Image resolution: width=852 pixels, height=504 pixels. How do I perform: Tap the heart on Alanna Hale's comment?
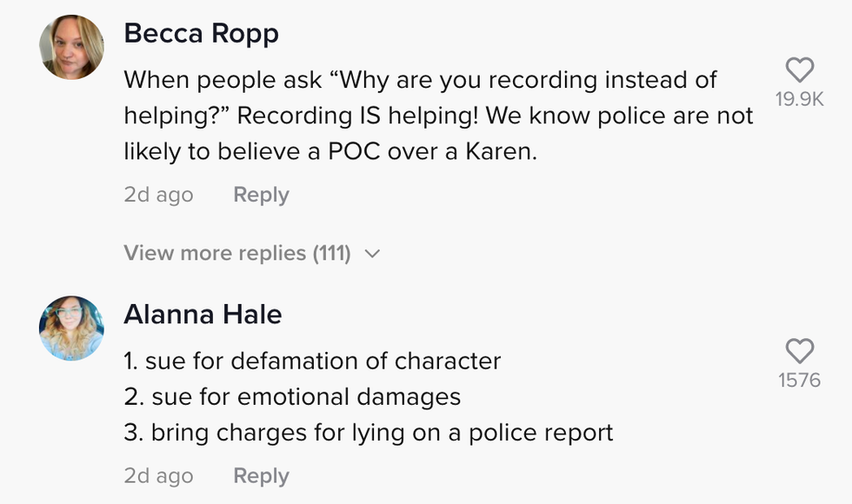(x=799, y=351)
